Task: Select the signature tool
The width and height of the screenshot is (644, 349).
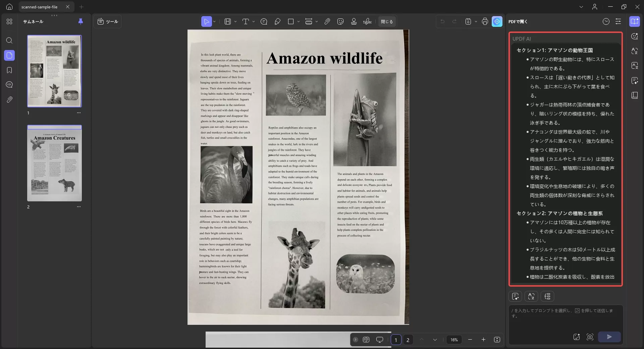Action: click(367, 21)
